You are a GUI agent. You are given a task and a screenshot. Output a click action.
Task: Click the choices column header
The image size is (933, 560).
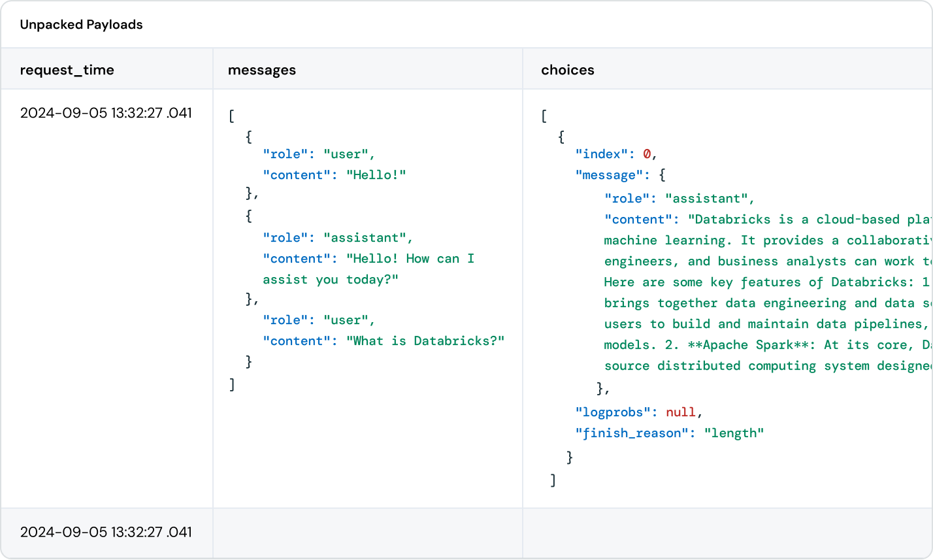(x=567, y=70)
